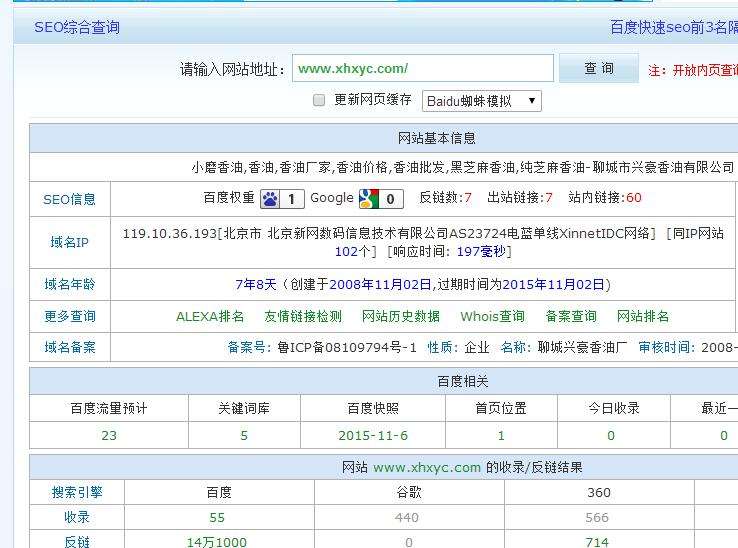
Task: Click the 谷歌 column header
Action: 409,492
